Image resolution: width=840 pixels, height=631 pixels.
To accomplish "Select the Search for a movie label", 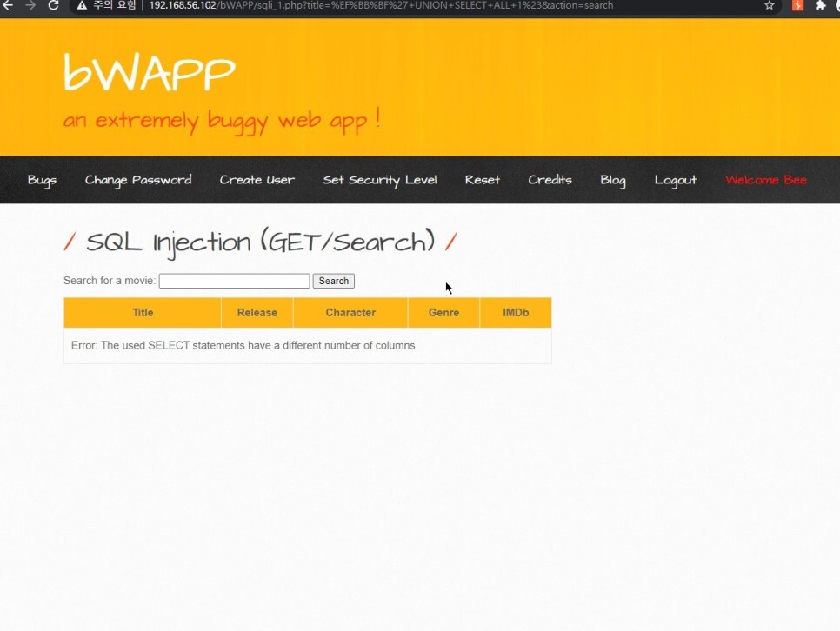I will (110, 281).
